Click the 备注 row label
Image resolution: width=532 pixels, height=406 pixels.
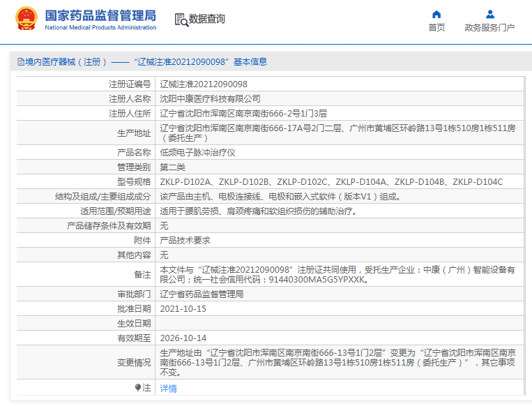point(142,275)
